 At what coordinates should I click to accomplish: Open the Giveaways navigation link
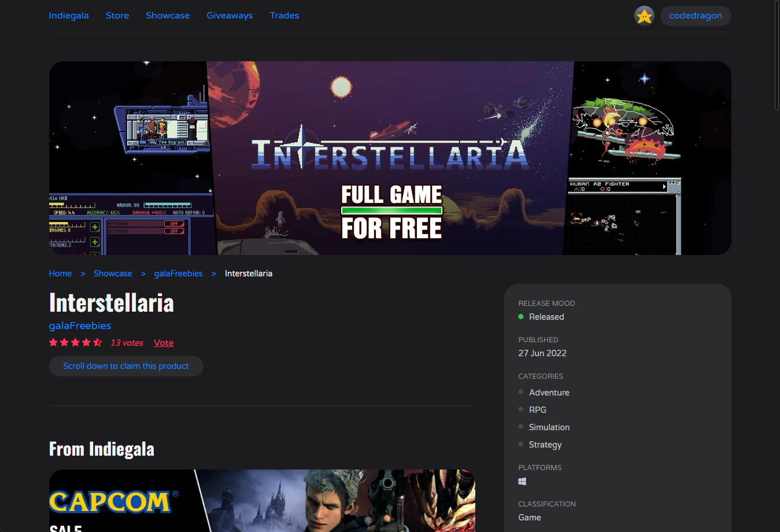230,16
